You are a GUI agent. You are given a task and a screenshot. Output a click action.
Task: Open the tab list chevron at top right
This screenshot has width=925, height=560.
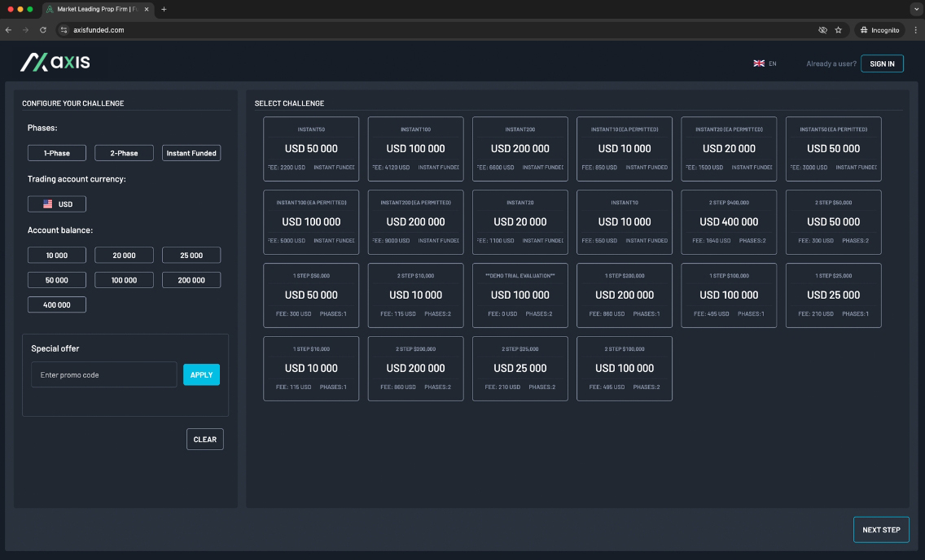tap(915, 8)
